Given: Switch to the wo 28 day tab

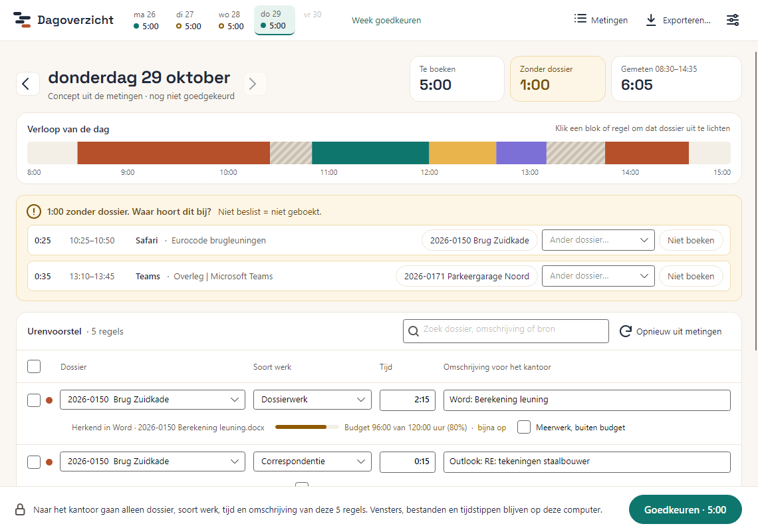Looking at the screenshot, I should [231, 21].
